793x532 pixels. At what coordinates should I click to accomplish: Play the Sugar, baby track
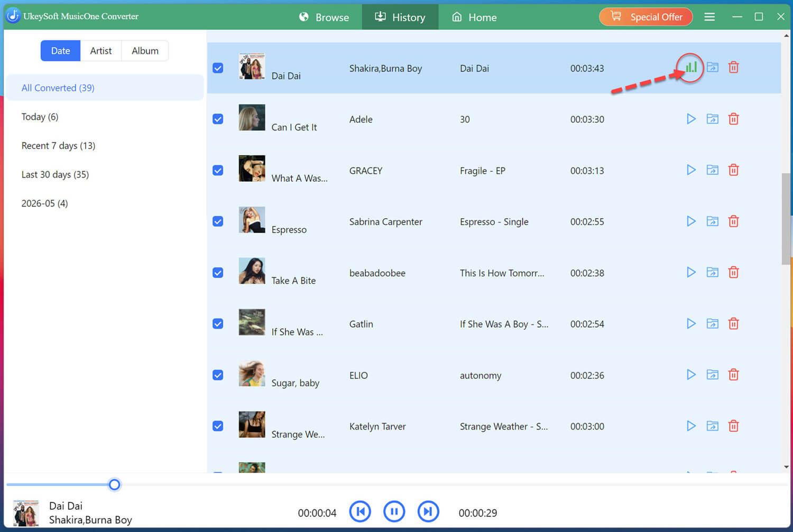click(691, 375)
